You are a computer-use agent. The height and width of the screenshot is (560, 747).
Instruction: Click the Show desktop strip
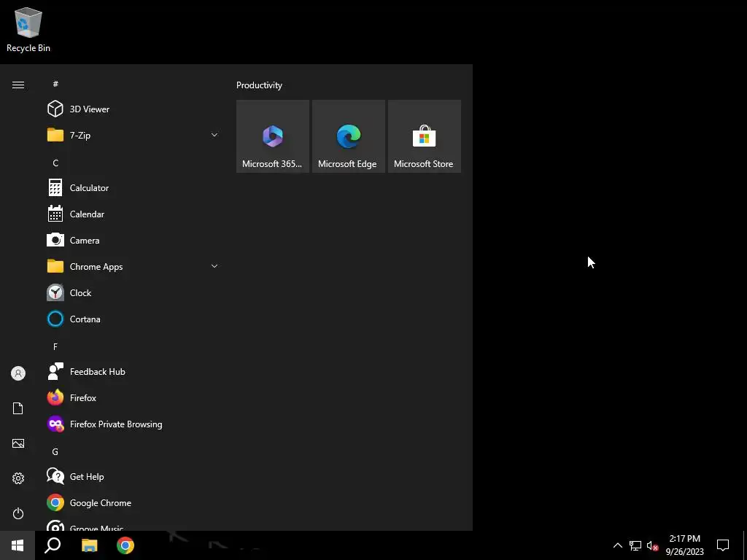(x=745, y=545)
